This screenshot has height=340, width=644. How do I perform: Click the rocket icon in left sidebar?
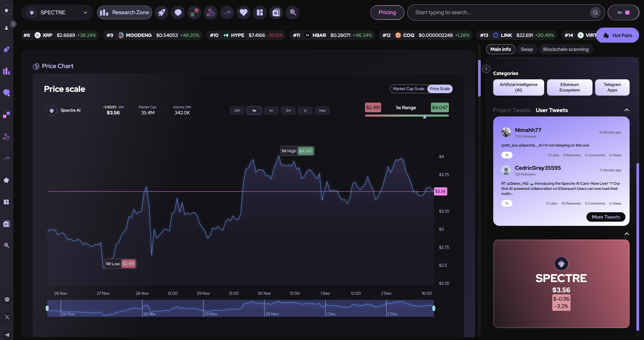pos(6,49)
